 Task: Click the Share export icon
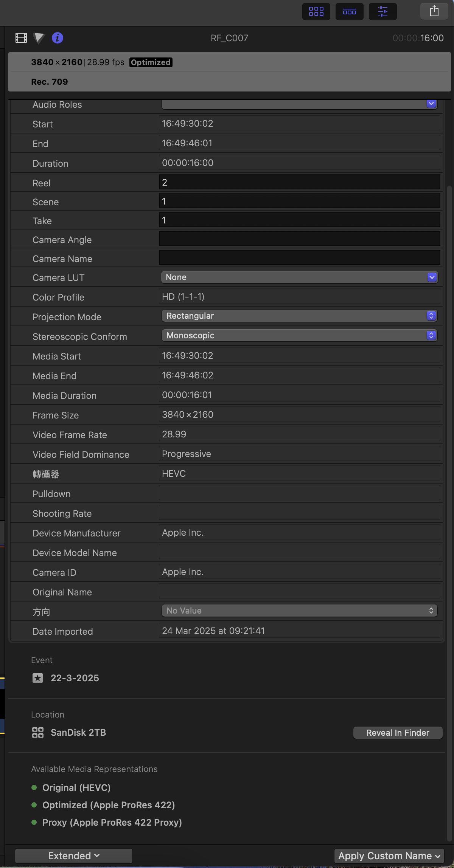click(434, 11)
